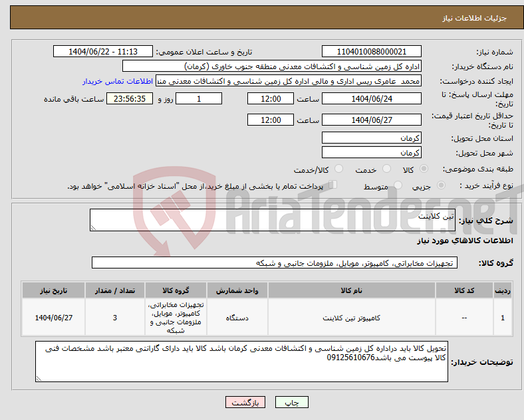The image size is (524, 420).
Task: Click the اطلاعات کالاهای مورد نیاز heading
Action: (465, 241)
